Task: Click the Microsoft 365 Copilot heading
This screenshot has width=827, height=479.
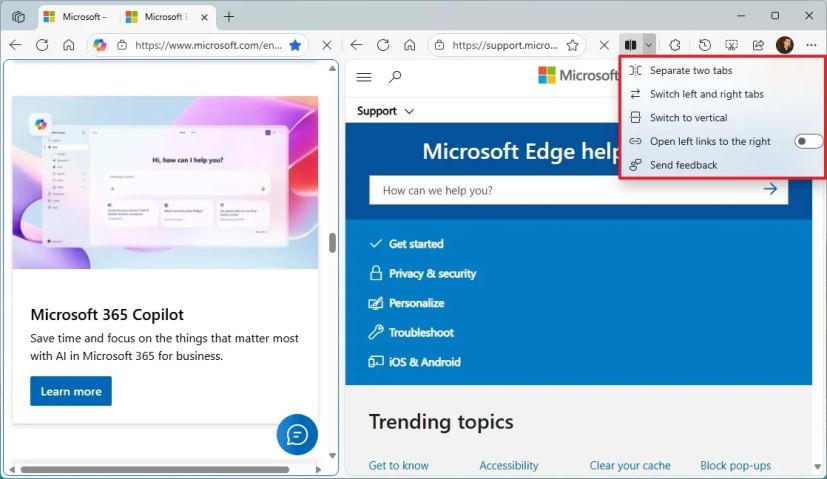Action: click(x=107, y=314)
